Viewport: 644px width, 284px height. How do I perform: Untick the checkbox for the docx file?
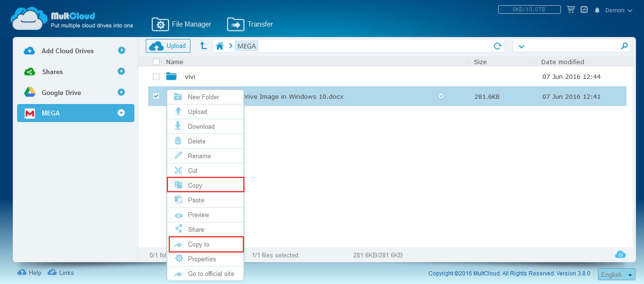[156, 96]
